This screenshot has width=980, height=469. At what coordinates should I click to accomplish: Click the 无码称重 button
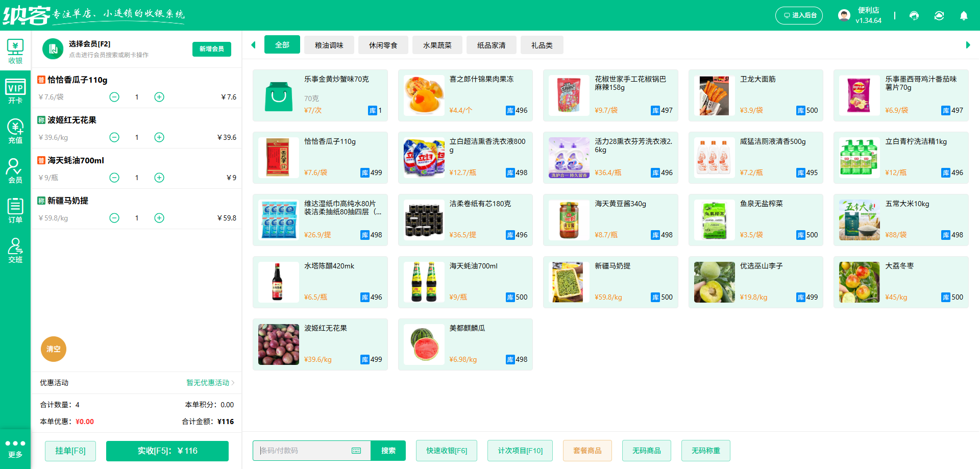(706, 451)
